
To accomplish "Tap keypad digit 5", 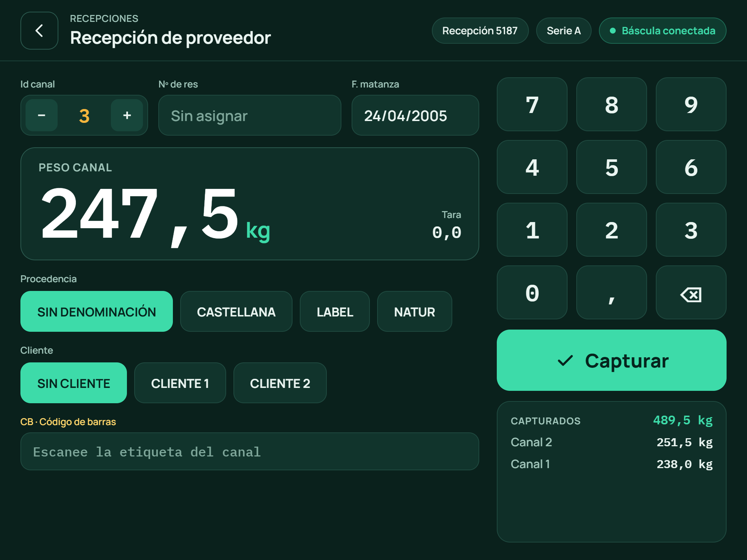I will (x=612, y=167).
